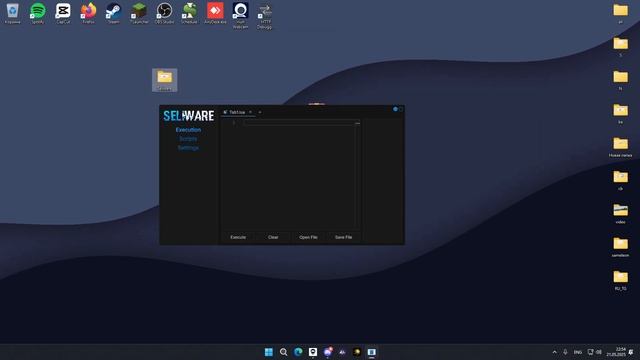Click the Open File button
The width and height of the screenshot is (640, 360).
tap(308, 237)
